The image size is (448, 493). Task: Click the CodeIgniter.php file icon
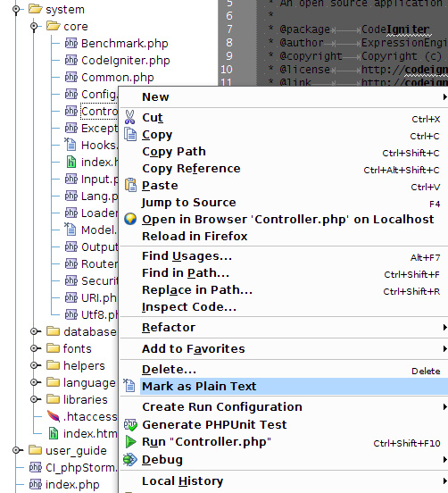click(x=71, y=60)
